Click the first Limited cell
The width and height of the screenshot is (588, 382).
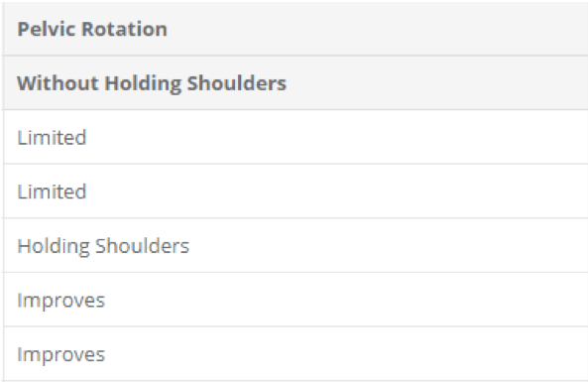point(295,137)
